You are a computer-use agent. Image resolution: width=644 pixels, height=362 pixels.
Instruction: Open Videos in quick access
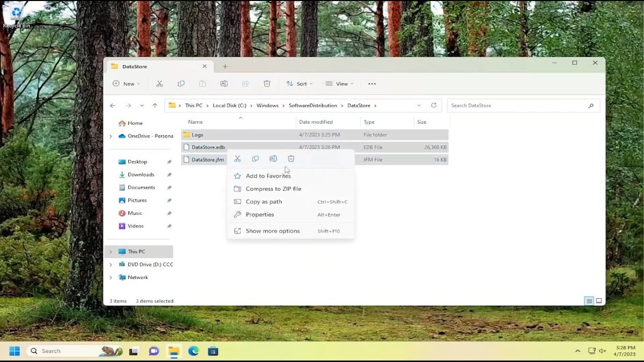(x=135, y=226)
